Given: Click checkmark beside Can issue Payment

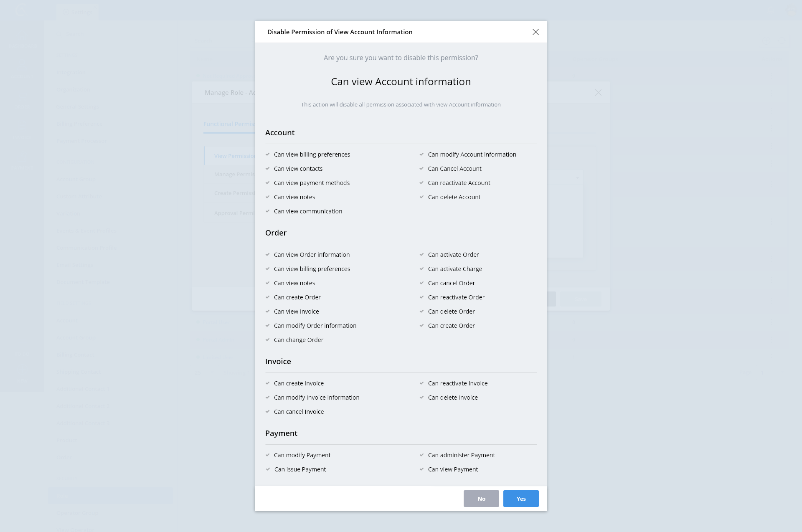Looking at the screenshot, I should pyautogui.click(x=268, y=469).
